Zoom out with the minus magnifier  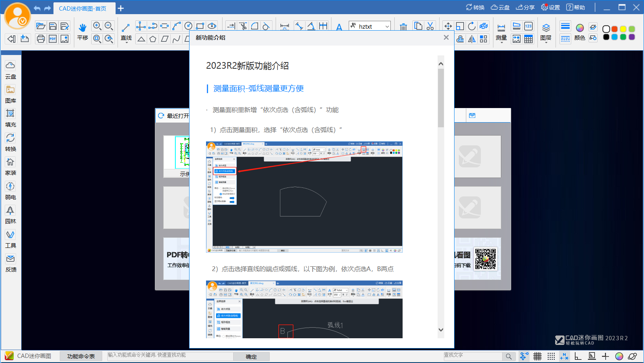click(x=109, y=26)
